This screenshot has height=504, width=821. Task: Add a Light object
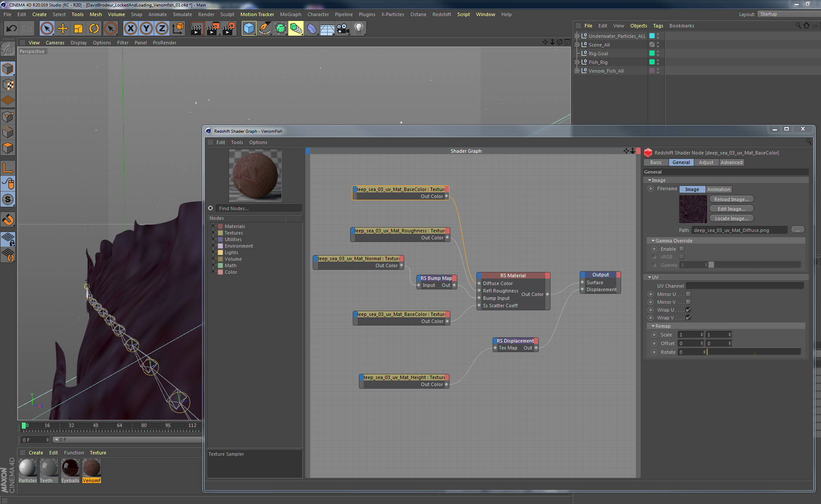359,29
